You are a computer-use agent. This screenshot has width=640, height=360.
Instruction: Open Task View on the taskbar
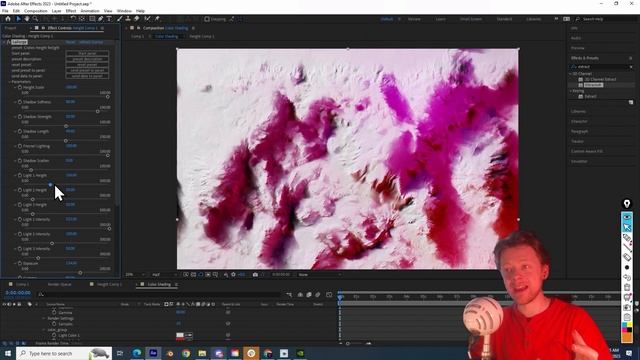120,353
